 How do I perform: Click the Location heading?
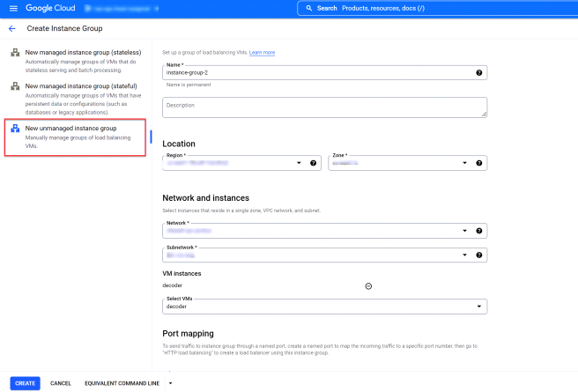[x=179, y=144]
